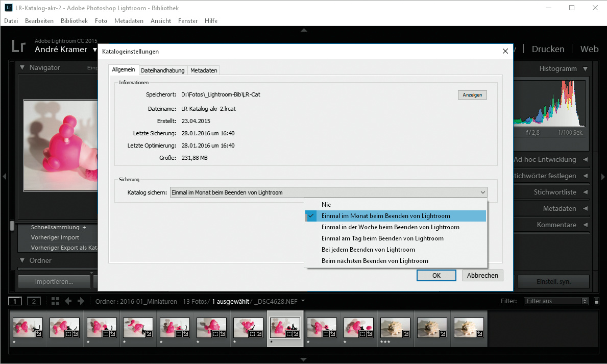Select the three-star thumbnail in the filmstrip
Screen dimensions: 607x364
click(395, 327)
